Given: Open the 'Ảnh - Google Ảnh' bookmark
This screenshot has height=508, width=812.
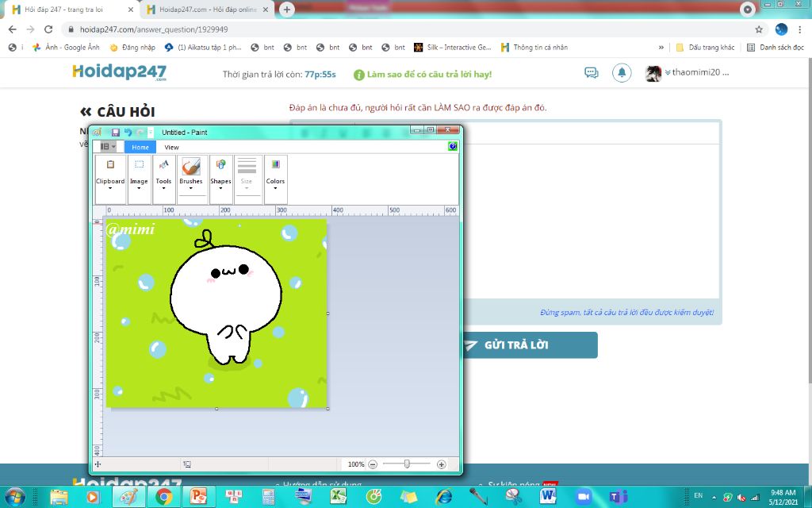Looking at the screenshot, I should click(x=66, y=47).
